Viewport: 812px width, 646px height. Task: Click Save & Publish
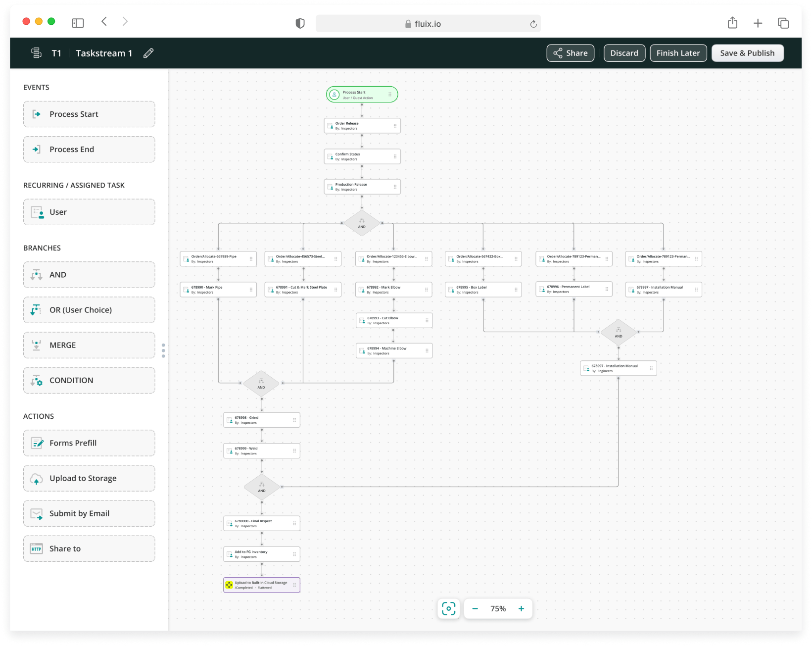[x=747, y=53]
